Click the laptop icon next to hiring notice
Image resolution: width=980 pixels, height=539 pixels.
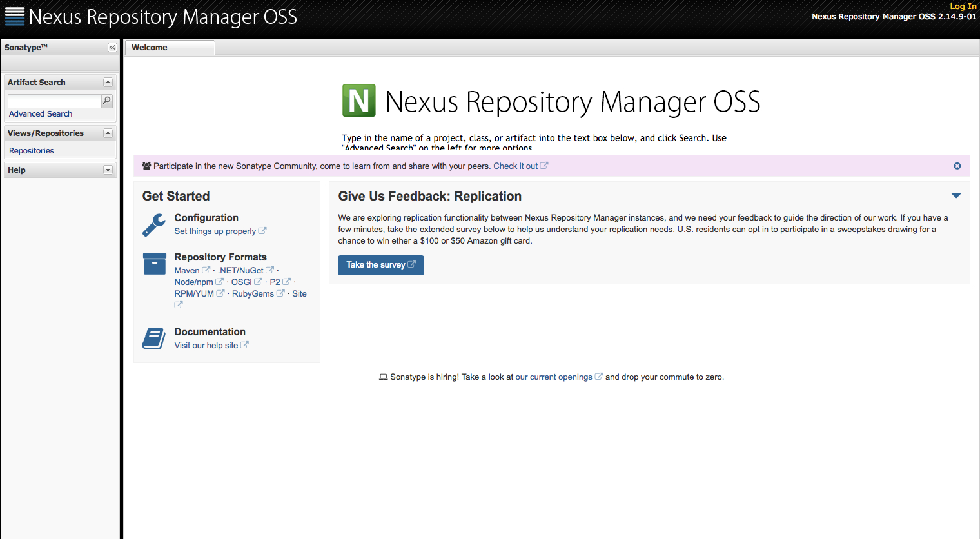[383, 377]
